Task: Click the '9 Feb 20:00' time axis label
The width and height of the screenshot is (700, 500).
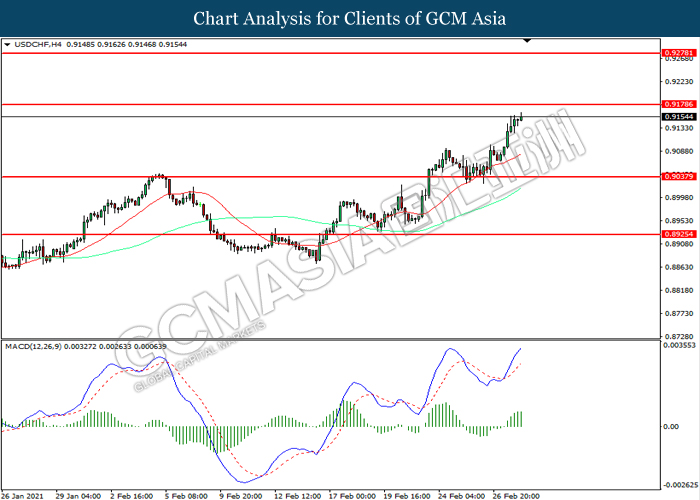Action: [241, 496]
